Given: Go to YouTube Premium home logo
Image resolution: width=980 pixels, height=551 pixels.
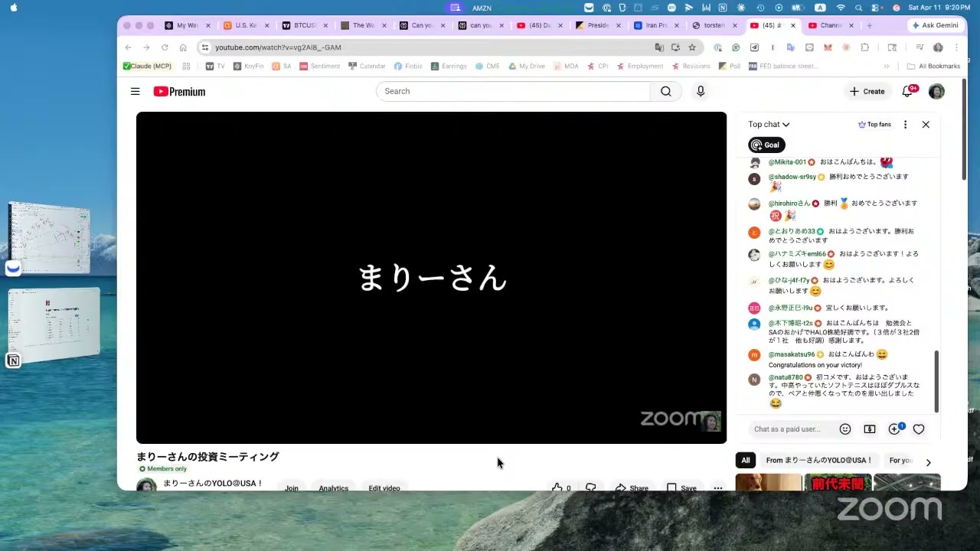Looking at the screenshot, I should click(179, 91).
